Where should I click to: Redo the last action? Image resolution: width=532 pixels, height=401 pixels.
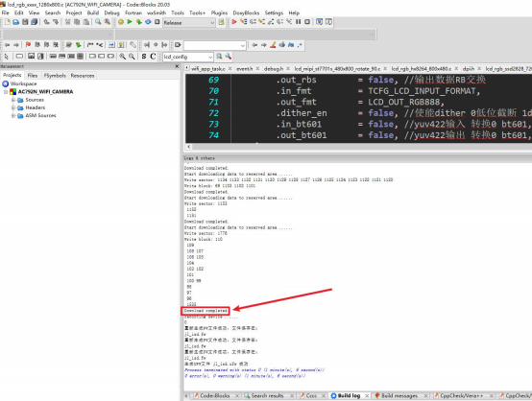56,22
